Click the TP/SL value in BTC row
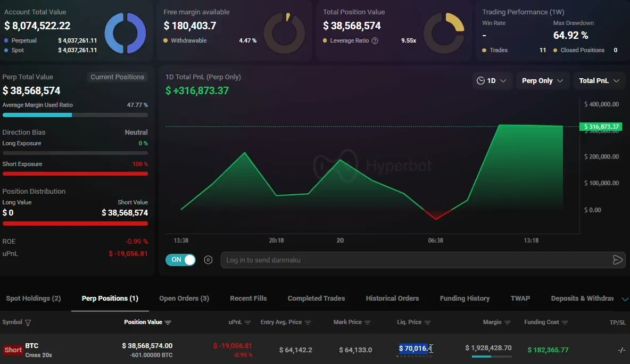Viewport: 630px width, 364px height. (621, 350)
